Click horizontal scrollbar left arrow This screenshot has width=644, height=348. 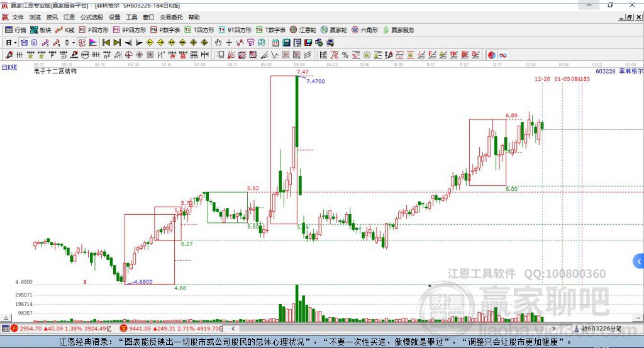(x=233, y=329)
